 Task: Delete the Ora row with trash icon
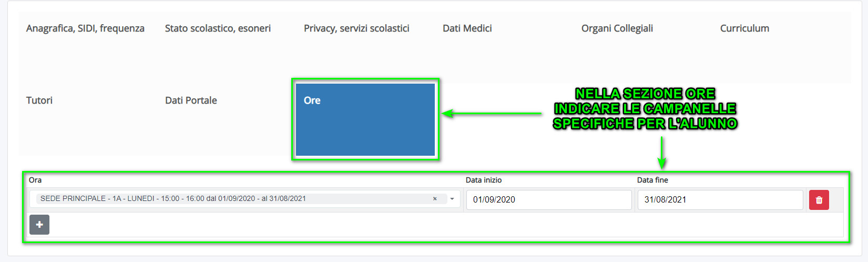[819, 200]
